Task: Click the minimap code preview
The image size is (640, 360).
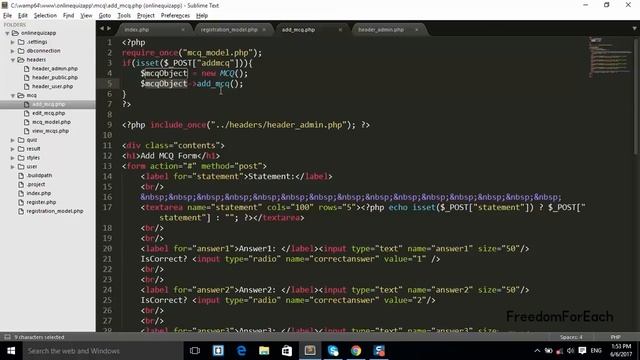Action: pos(610,57)
